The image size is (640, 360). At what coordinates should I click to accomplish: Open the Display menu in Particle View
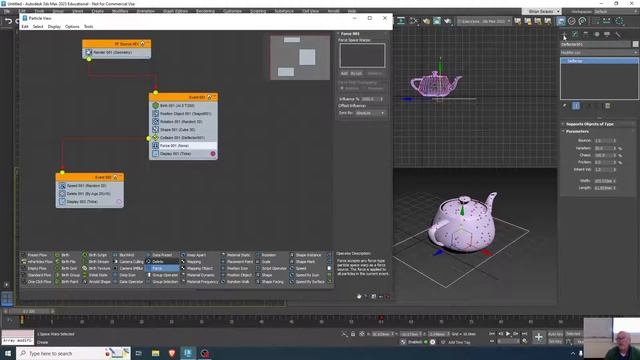point(54,27)
